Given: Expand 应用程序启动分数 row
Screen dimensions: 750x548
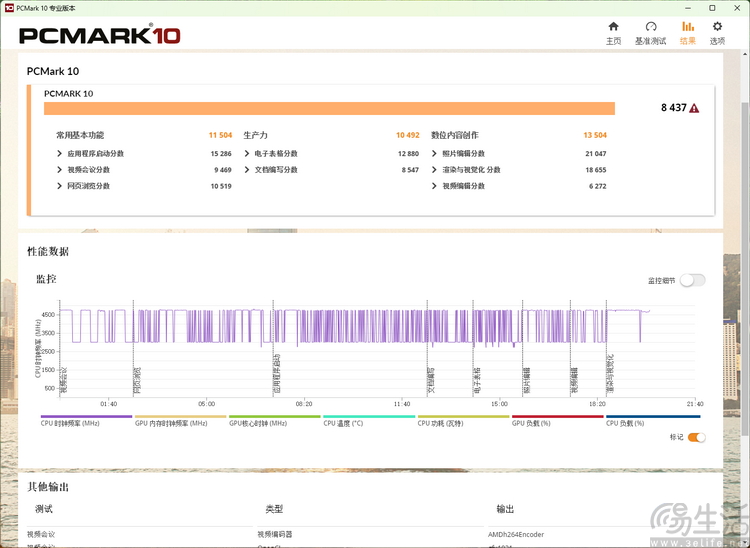Looking at the screenshot, I should (x=59, y=153).
